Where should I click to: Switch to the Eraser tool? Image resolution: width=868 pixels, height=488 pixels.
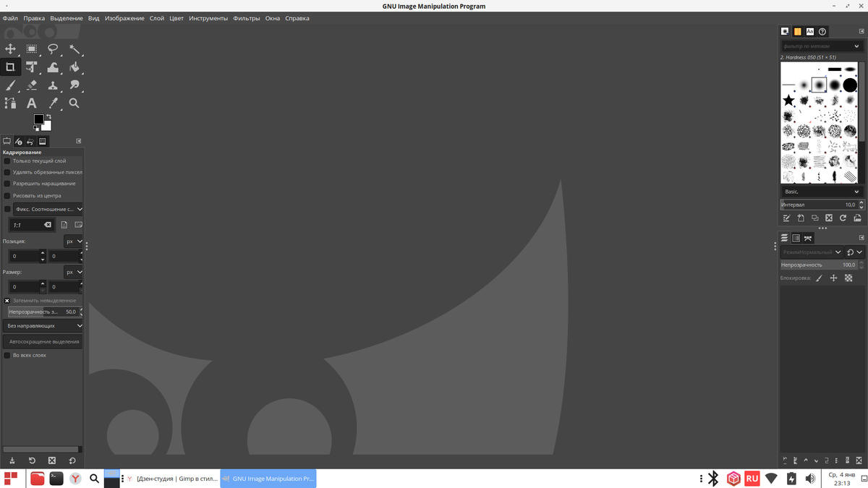[x=32, y=85]
